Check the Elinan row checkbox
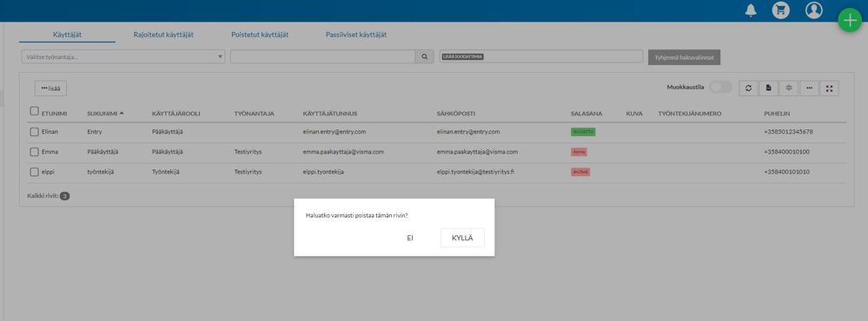 click(x=35, y=132)
